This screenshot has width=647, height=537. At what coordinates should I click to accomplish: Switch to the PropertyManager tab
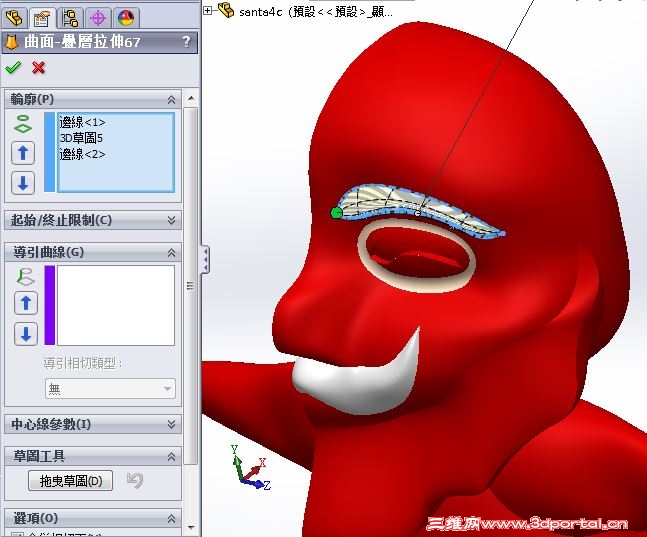(42, 18)
